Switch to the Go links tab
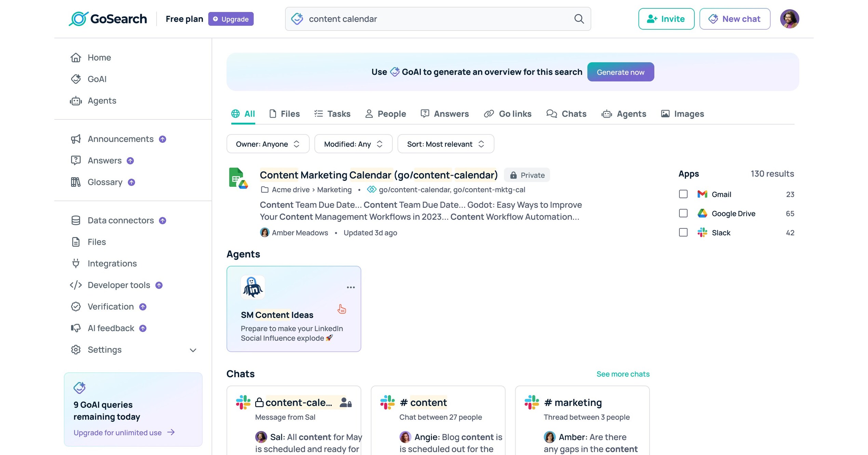 click(508, 114)
